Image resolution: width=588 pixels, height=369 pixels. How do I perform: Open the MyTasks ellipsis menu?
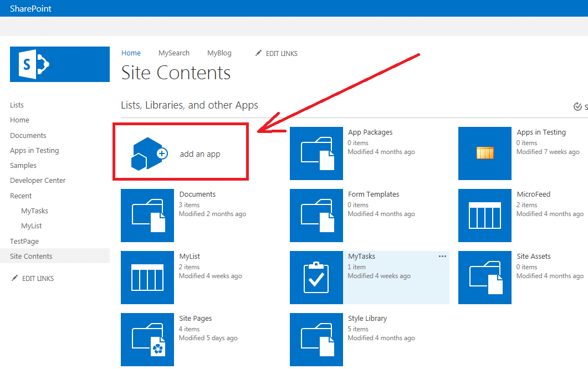pyautogui.click(x=442, y=256)
